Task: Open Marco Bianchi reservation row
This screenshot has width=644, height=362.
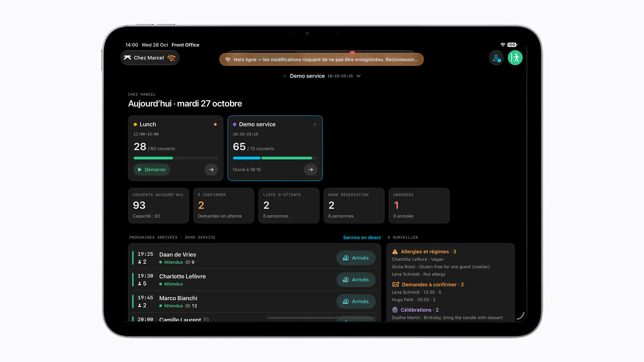Action: (254, 301)
